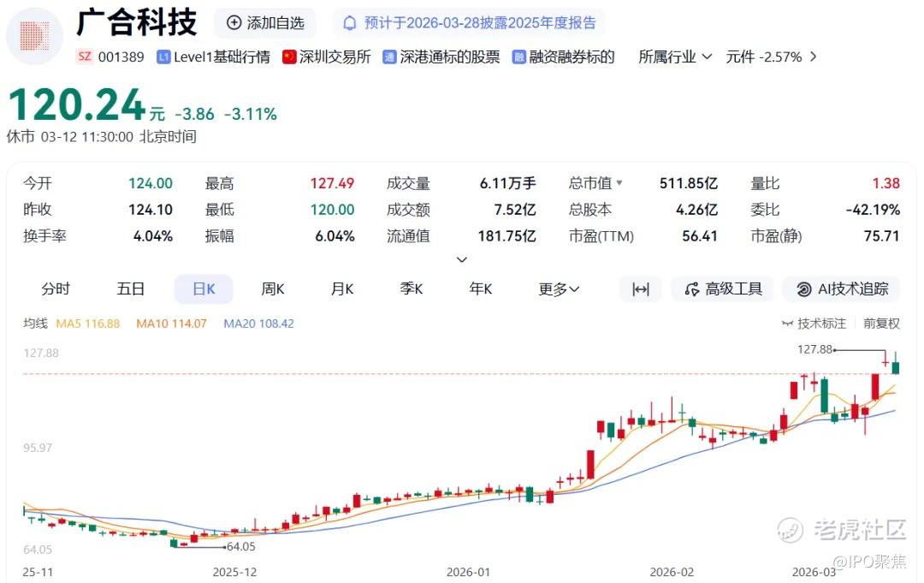924x583 pixels.
Task: Click the Level1基础行情 icon
Action: coord(163,57)
